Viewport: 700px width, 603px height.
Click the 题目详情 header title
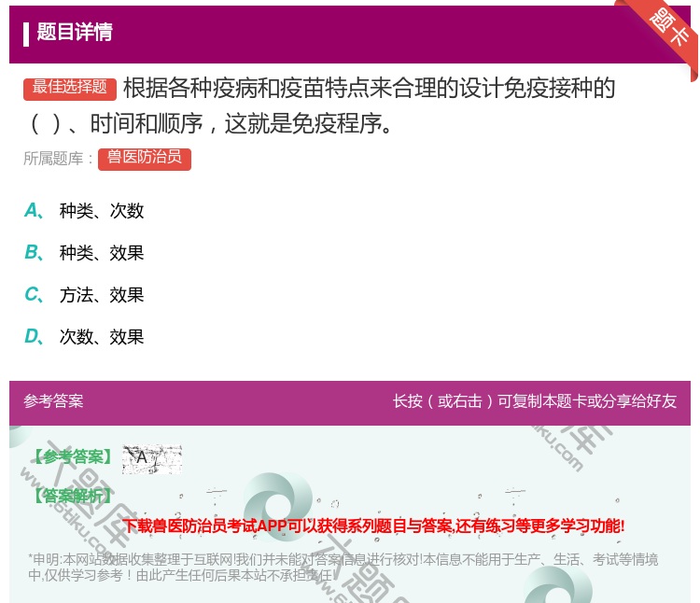coord(75,32)
